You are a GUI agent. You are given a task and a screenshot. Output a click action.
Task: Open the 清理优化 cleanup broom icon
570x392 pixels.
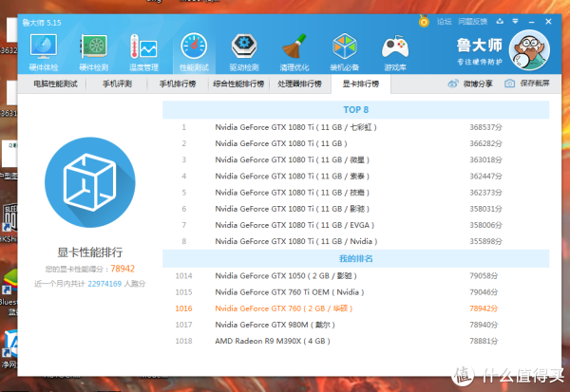(x=294, y=51)
